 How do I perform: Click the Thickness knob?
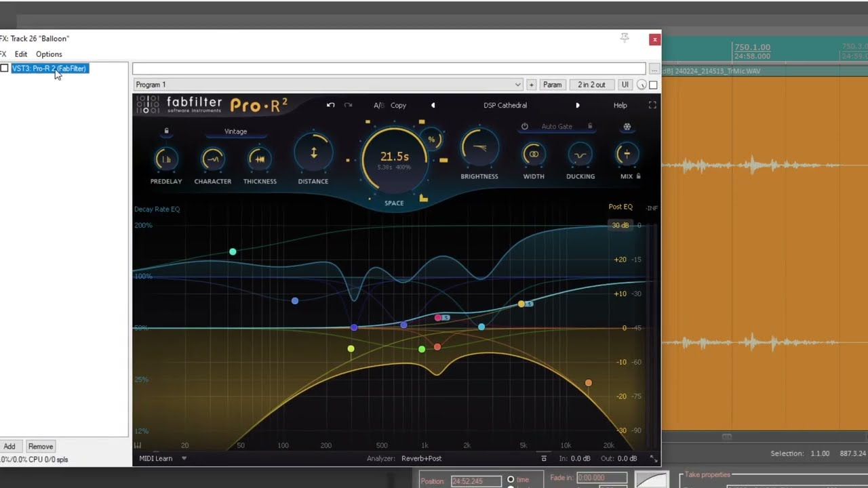click(260, 159)
